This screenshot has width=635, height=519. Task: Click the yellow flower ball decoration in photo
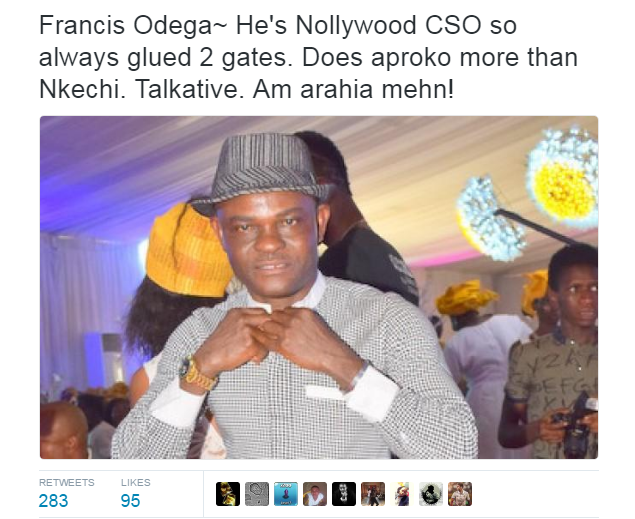tap(564, 178)
